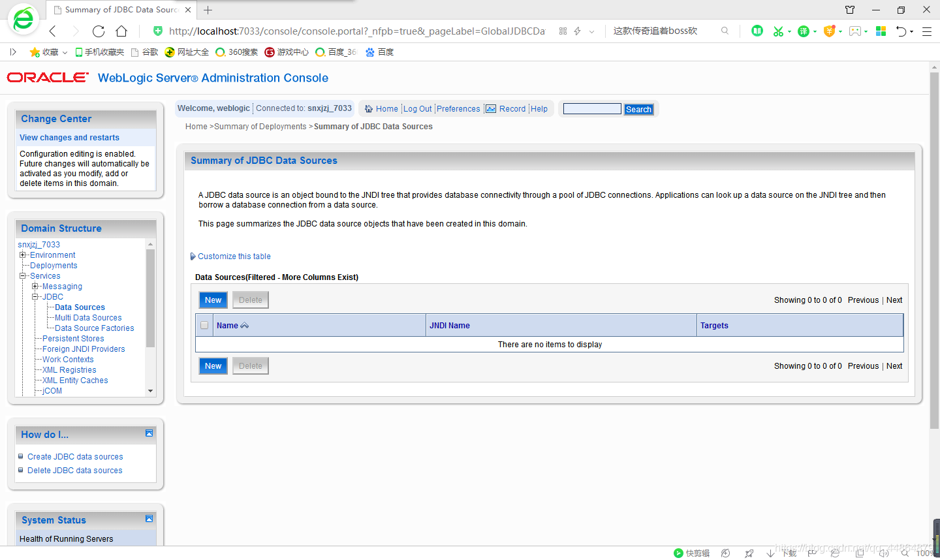Select Data Sources in domain tree
This screenshot has height=560, width=940.
point(80,307)
